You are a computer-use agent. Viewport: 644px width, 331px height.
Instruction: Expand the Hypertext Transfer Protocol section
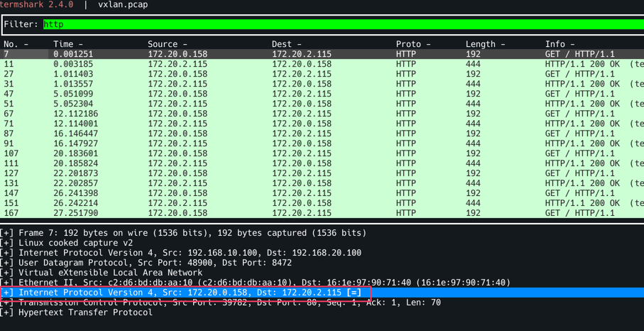coord(7,313)
